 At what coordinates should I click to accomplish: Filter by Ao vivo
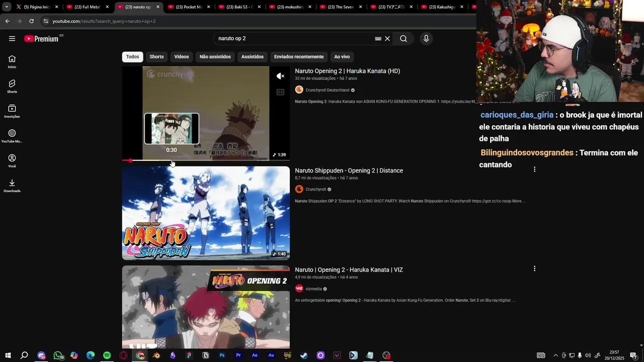(342, 57)
